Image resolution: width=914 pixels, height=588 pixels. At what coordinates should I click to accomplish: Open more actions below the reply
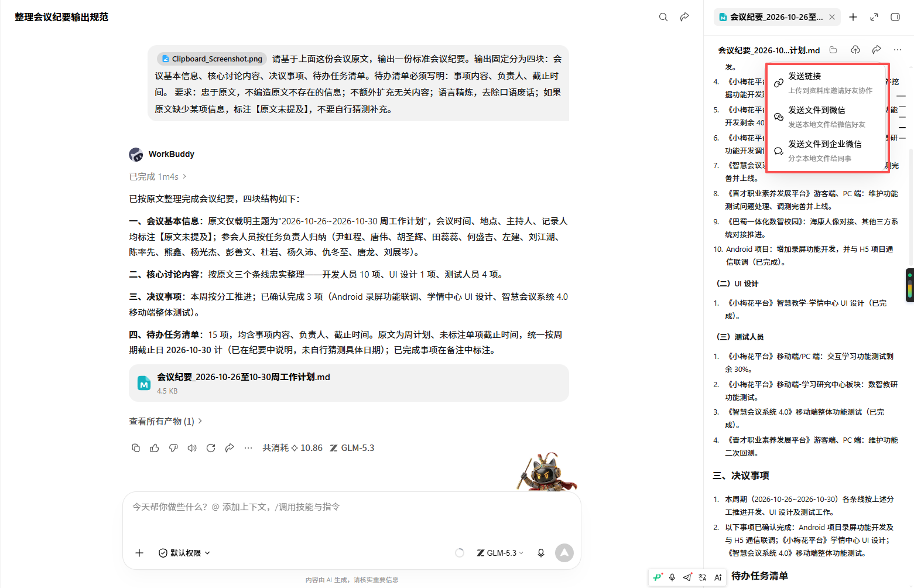(x=248, y=448)
